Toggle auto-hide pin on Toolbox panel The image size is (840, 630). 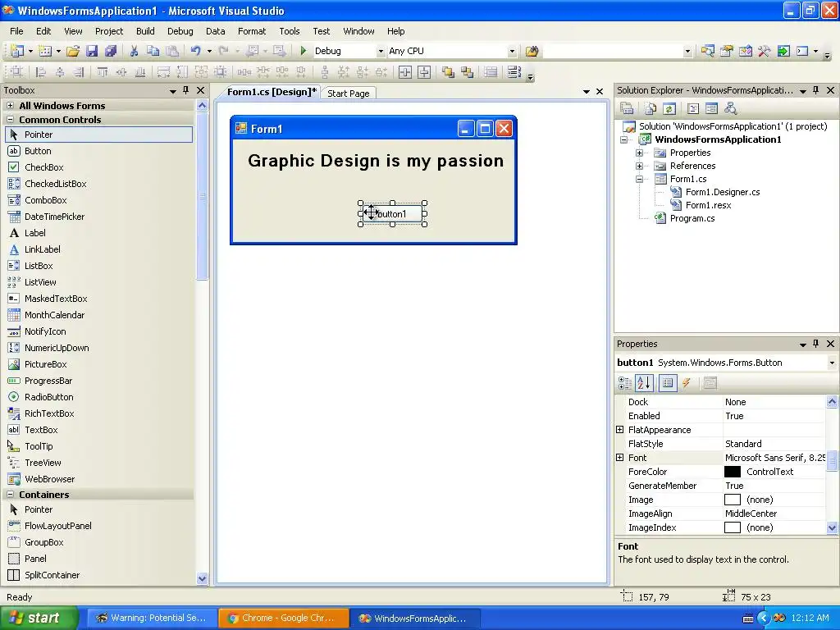point(186,90)
